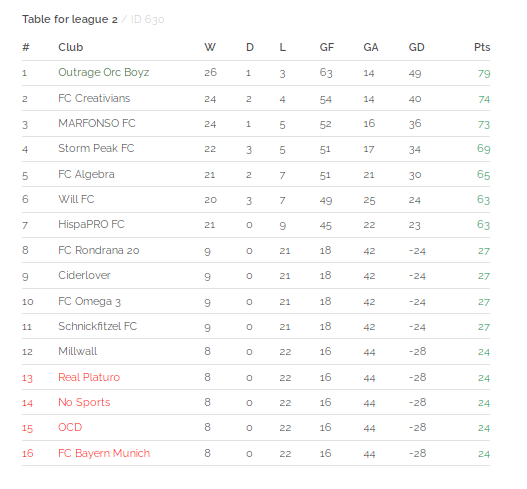Screen dimensions: 527x489
Task: Click the Table for league 2 heading
Action: point(70,19)
